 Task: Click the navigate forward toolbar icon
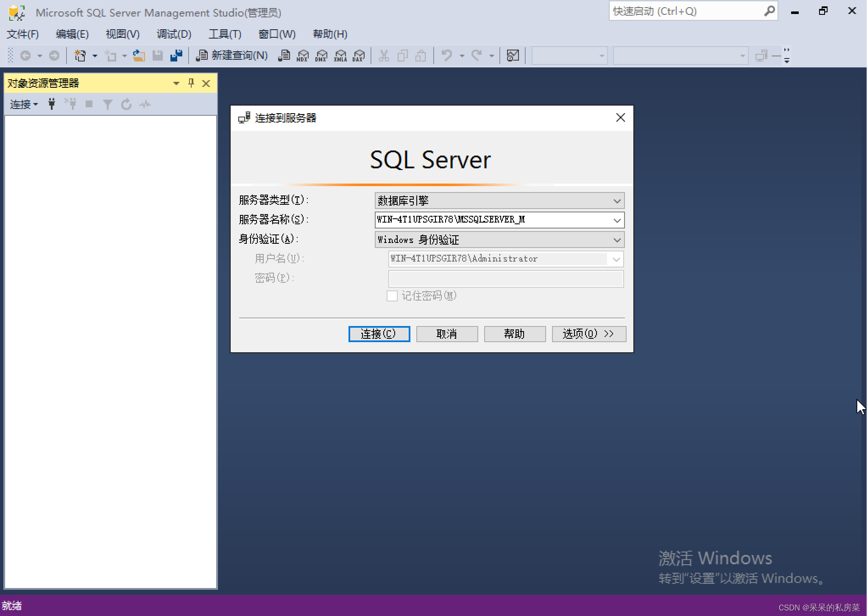[x=54, y=56]
